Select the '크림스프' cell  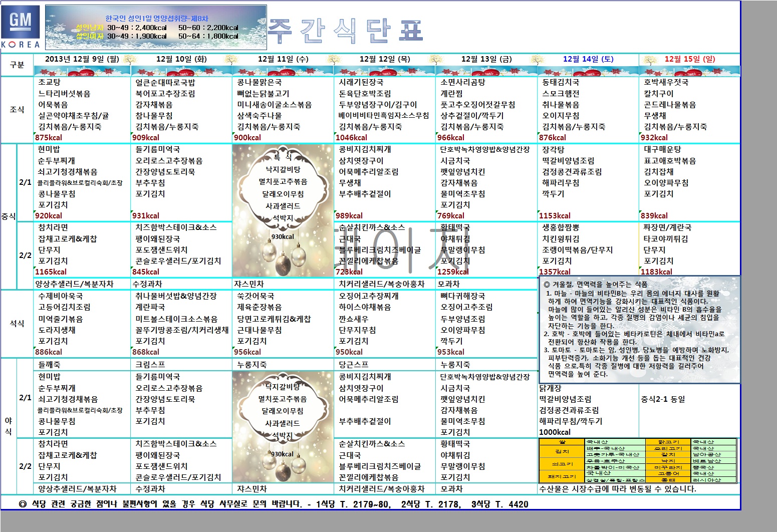pyautogui.click(x=150, y=365)
